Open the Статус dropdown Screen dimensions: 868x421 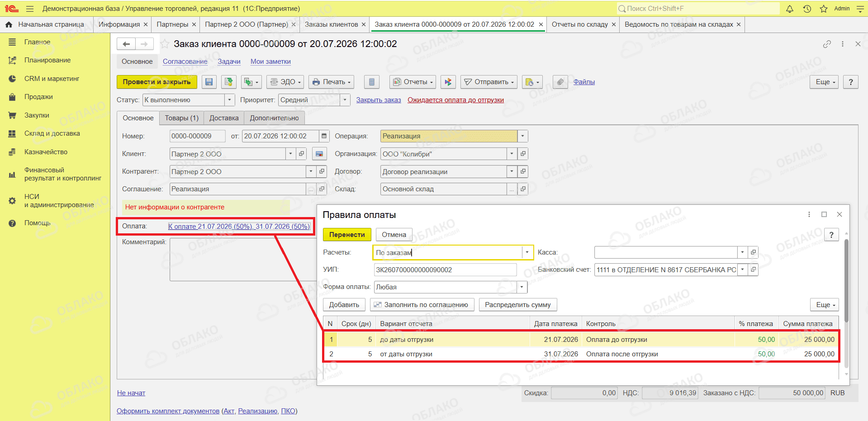tap(229, 100)
